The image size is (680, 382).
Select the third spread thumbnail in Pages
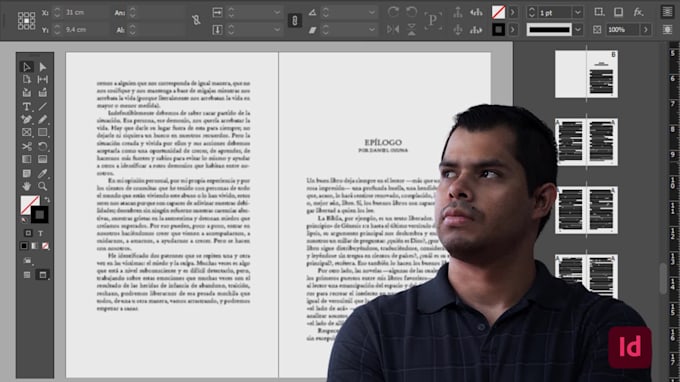pos(586,210)
